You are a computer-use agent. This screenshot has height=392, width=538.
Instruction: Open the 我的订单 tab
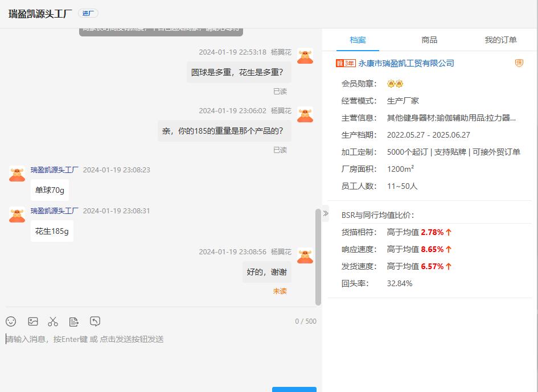click(x=500, y=40)
